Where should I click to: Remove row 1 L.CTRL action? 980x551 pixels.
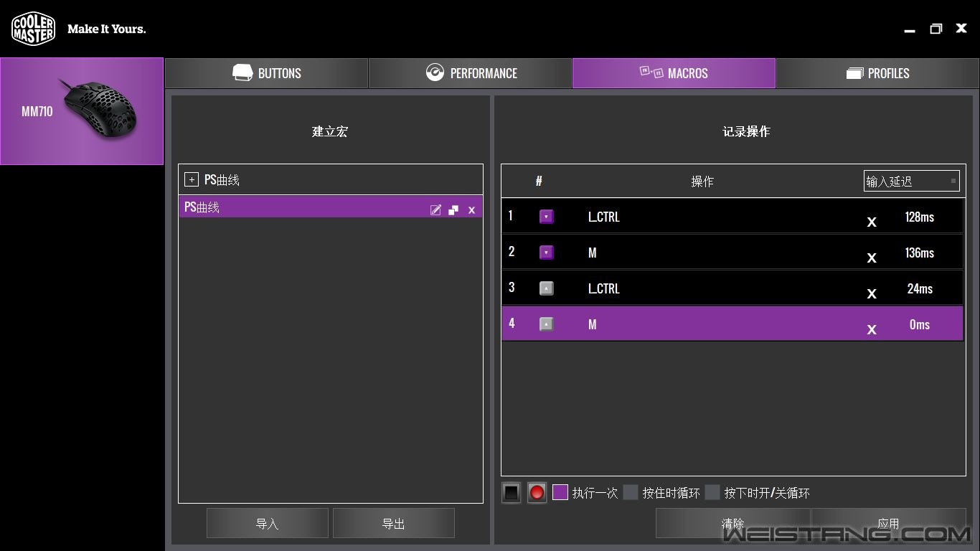(x=872, y=222)
